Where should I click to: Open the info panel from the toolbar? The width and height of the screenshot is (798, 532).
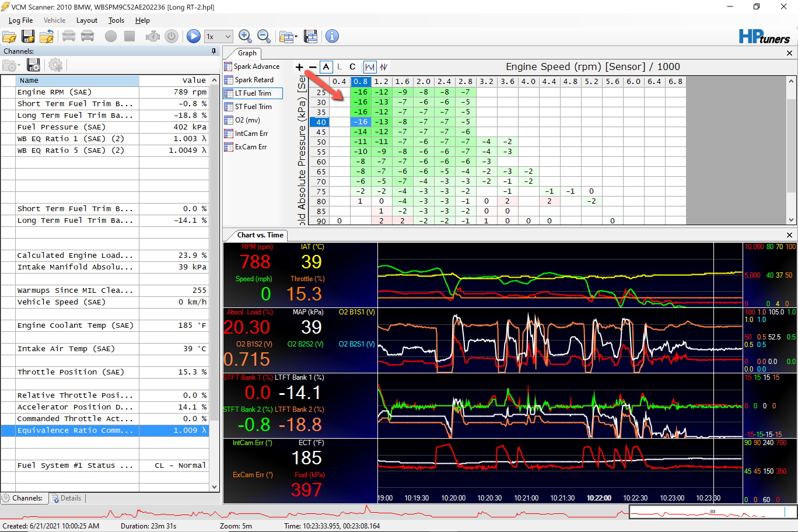pos(331,36)
